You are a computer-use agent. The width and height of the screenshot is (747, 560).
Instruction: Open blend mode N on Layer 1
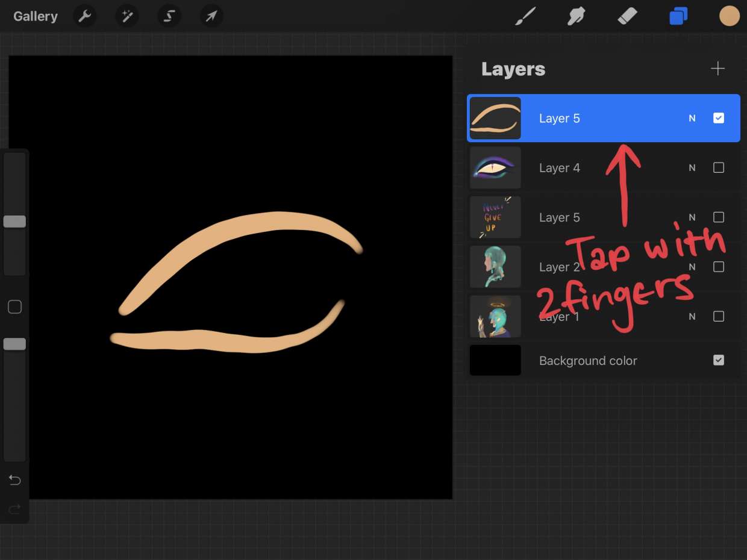tap(692, 317)
